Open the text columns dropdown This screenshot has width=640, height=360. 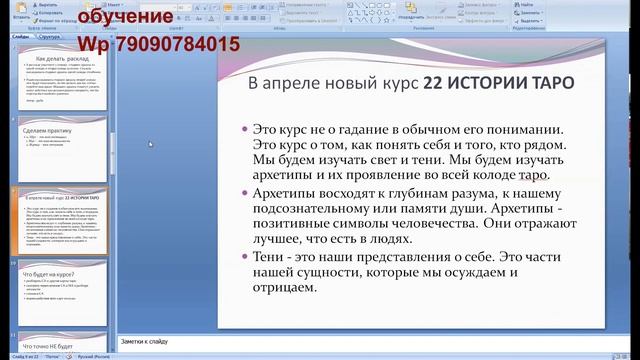pyautogui.click(x=263, y=19)
